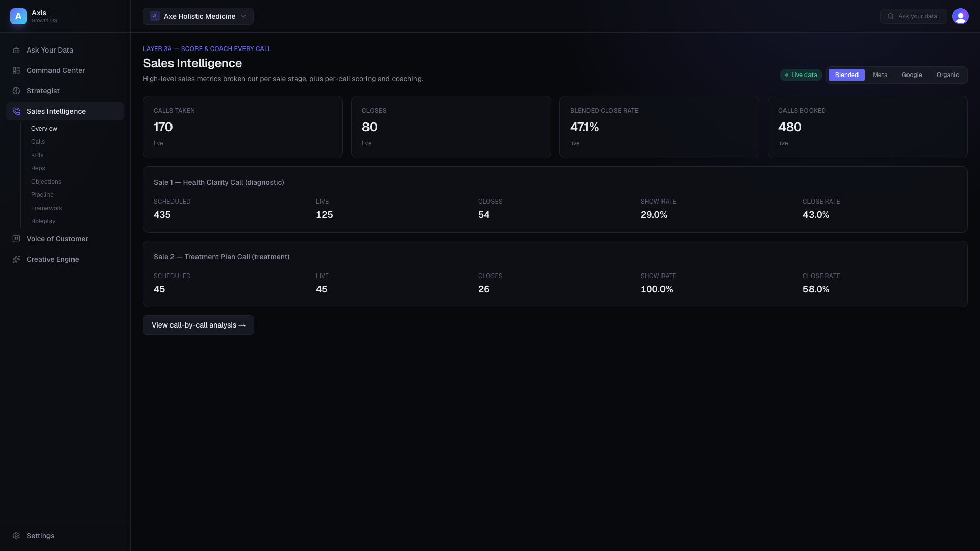Open the Framework sub-item

click(x=46, y=208)
